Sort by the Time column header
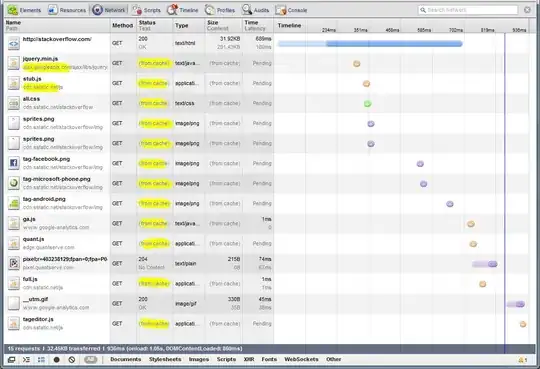 click(x=258, y=25)
